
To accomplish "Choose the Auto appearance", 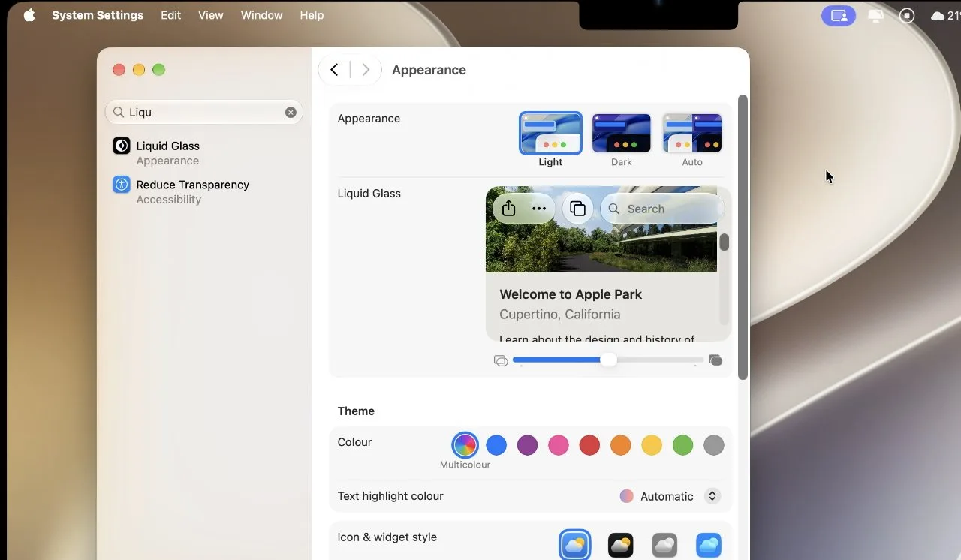I will click(692, 134).
